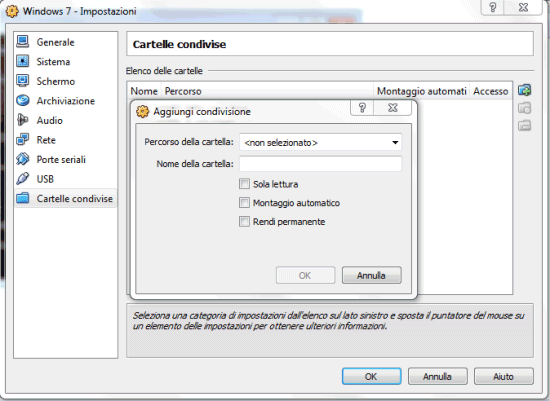The image size is (550, 401).
Task: Check the Rendi permanente option
Action: click(244, 222)
